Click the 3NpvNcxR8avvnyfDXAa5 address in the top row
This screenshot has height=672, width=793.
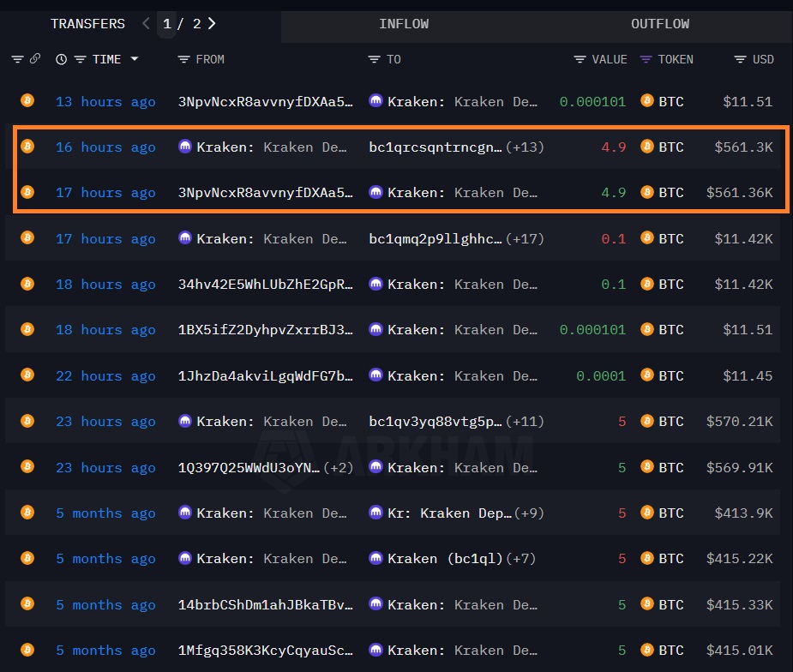[x=264, y=101]
